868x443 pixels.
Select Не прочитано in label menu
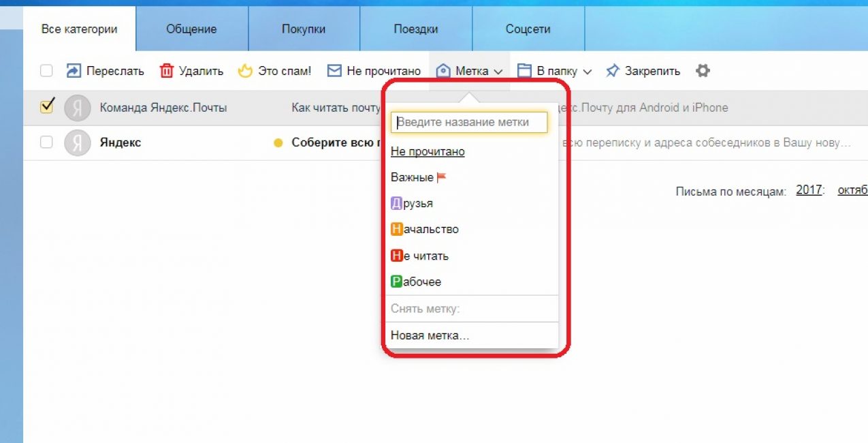point(428,151)
